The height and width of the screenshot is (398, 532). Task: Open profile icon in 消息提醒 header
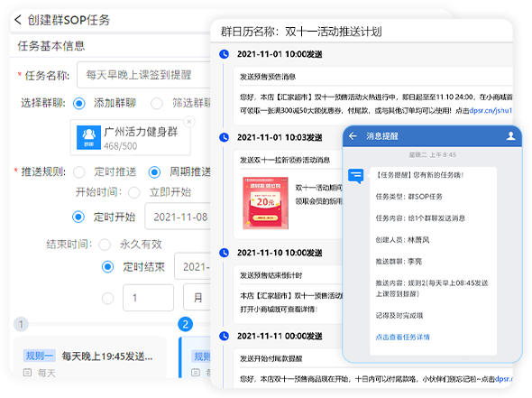(510, 136)
